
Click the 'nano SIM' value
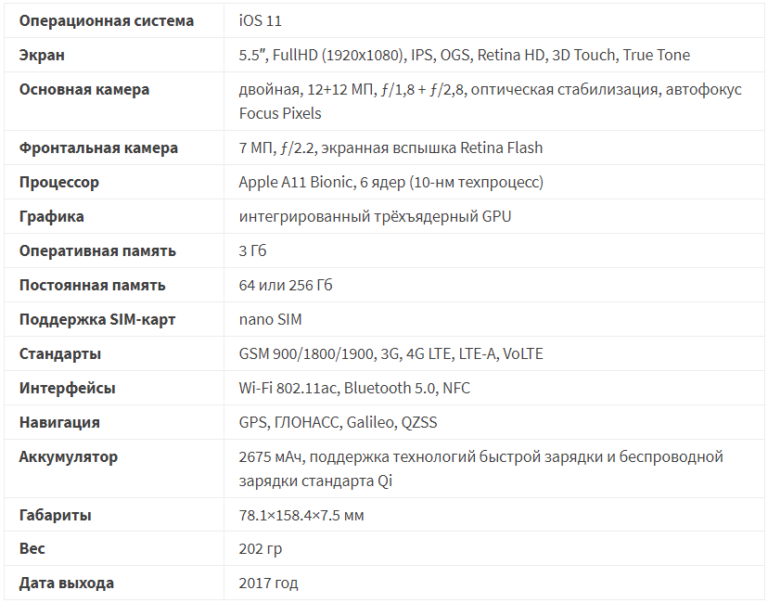click(270, 319)
